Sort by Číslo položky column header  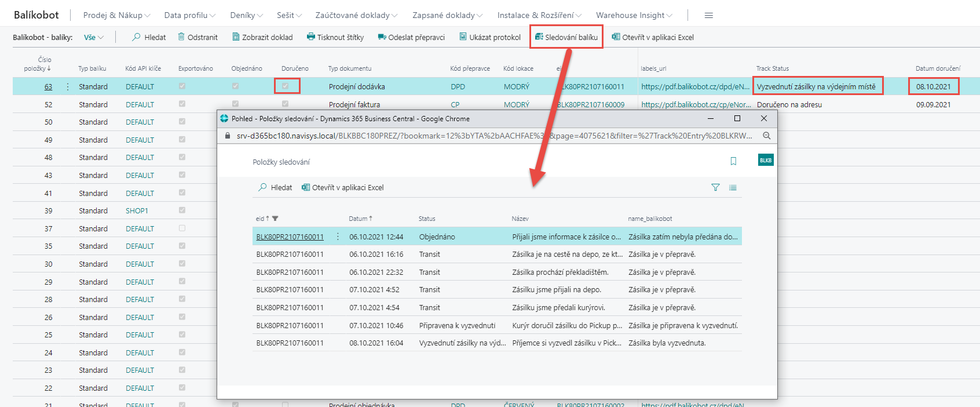click(x=38, y=64)
